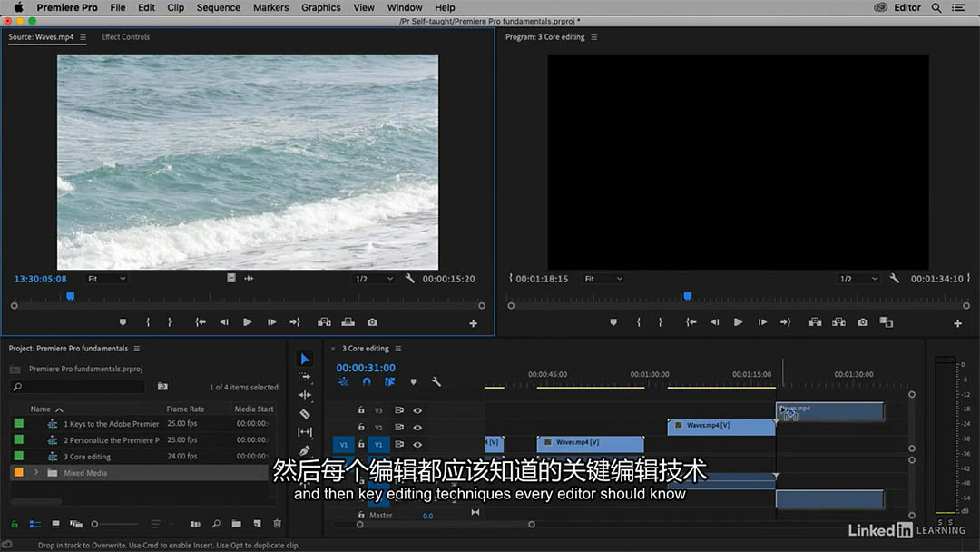Select the Razor tool
Image resolution: width=980 pixels, height=552 pixels.
pyautogui.click(x=304, y=414)
